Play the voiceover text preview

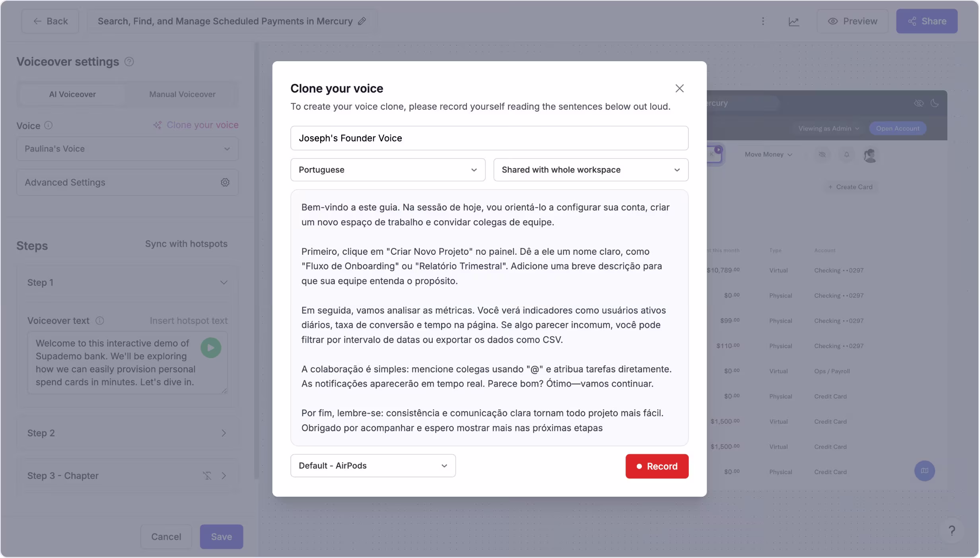(x=210, y=347)
